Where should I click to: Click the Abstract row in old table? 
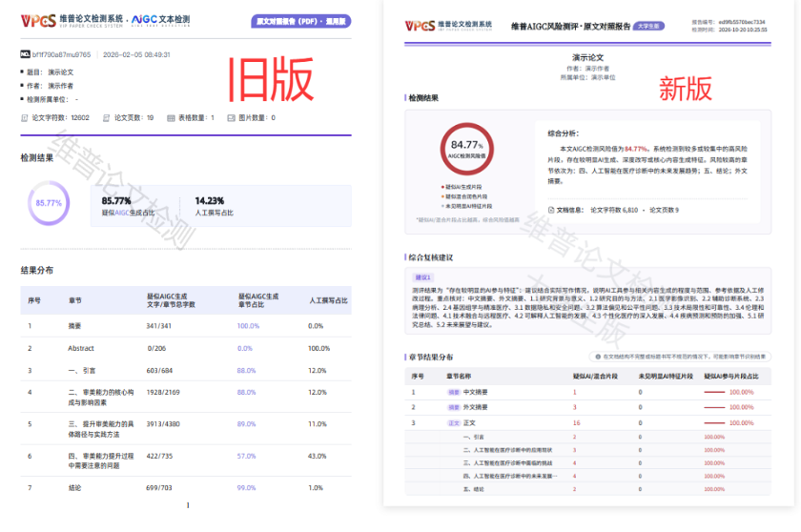point(186,348)
